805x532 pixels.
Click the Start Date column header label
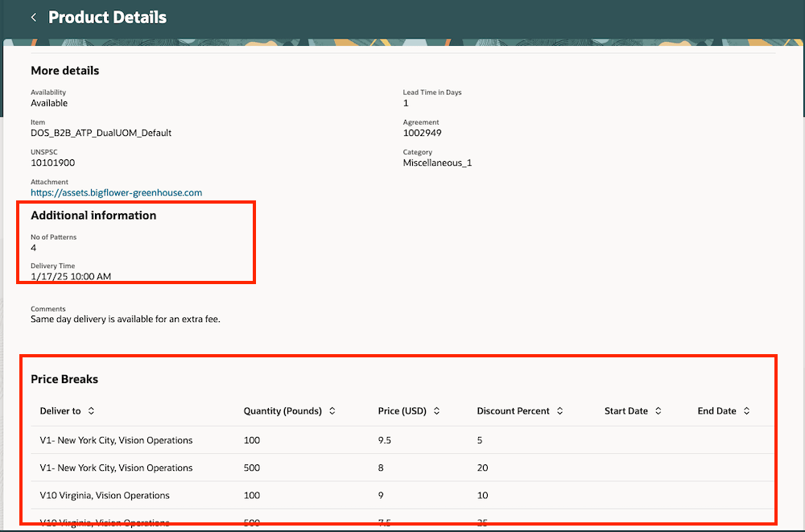[625, 411]
